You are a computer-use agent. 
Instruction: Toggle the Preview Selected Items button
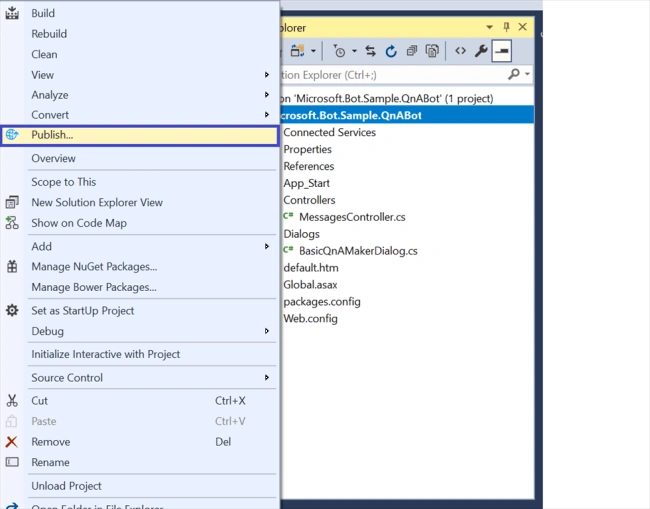click(x=502, y=51)
